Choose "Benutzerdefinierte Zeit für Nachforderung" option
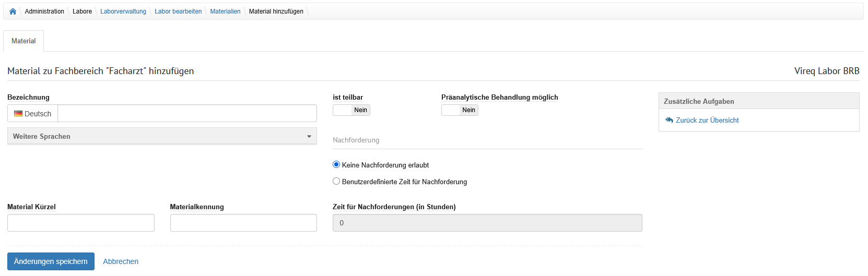 point(336,182)
